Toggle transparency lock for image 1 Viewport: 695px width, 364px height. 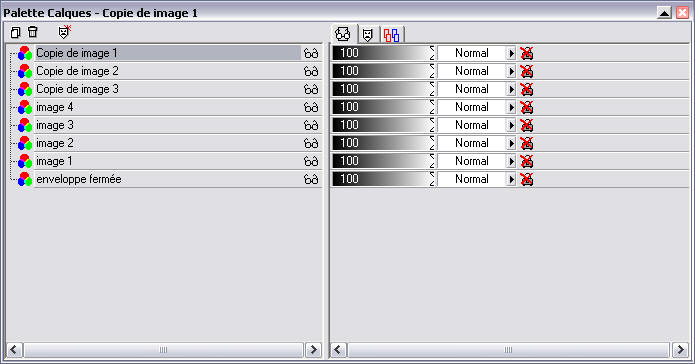[527, 161]
